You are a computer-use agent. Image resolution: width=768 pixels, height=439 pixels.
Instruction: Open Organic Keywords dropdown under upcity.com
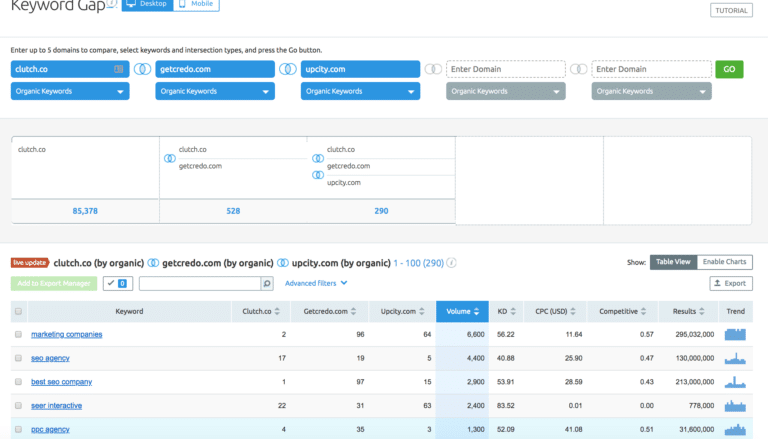click(360, 91)
